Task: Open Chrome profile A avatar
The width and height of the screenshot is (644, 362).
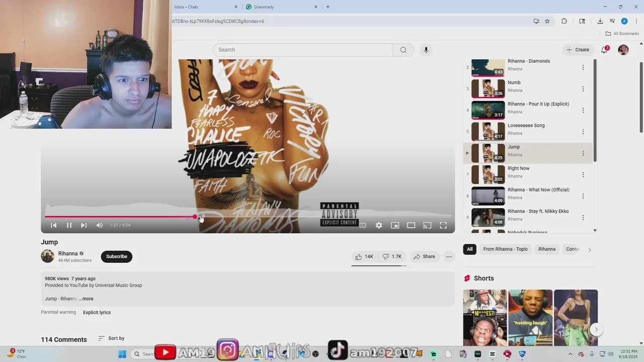Action: (x=624, y=21)
